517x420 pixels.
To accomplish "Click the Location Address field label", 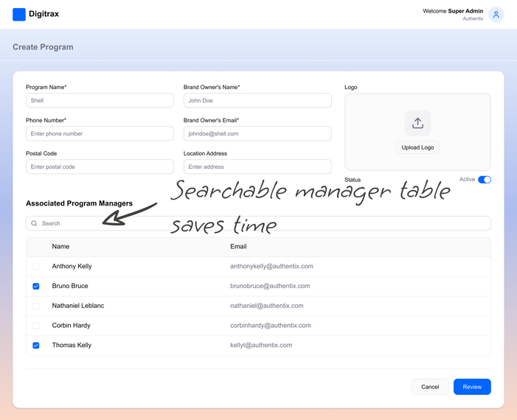I will [205, 153].
